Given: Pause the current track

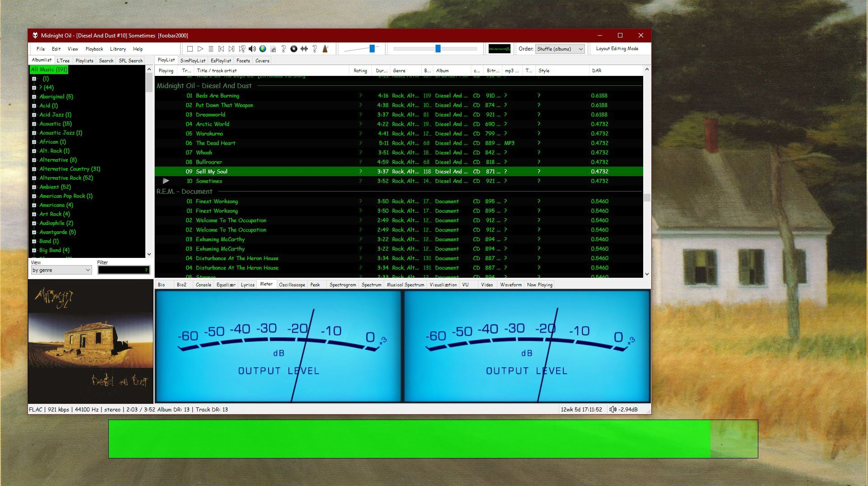Looking at the screenshot, I should coord(211,49).
